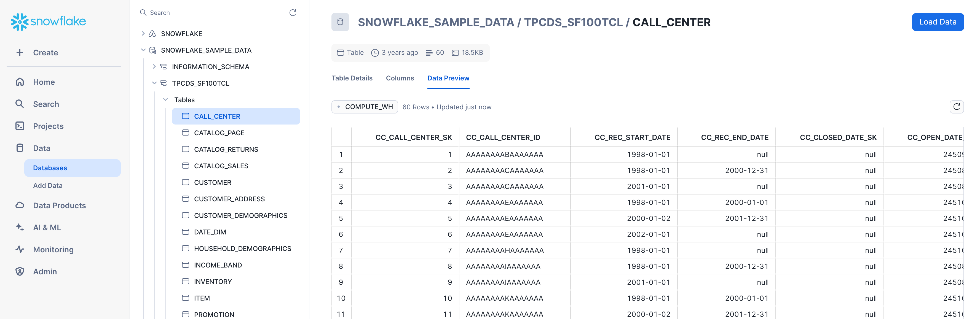Refresh the data preview results
Viewport: 980px width, 319px height.
click(956, 107)
